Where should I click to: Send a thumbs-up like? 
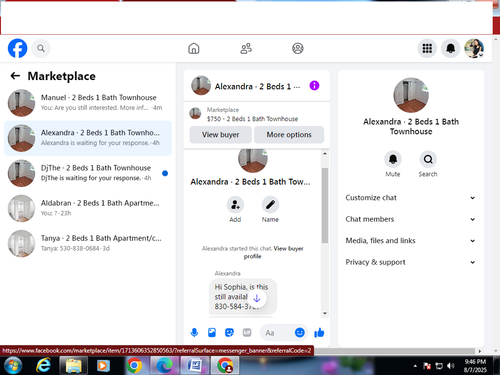(x=319, y=332)
